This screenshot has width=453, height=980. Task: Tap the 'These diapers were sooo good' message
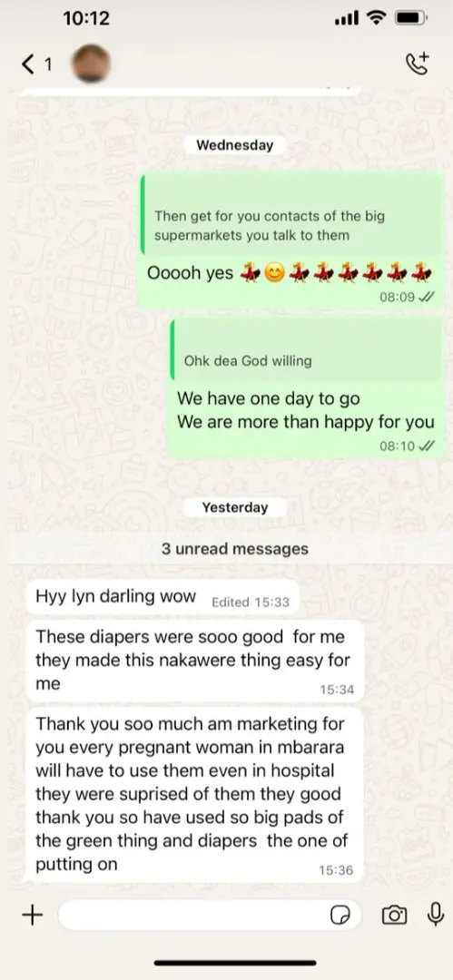click(x=195, y=661)
